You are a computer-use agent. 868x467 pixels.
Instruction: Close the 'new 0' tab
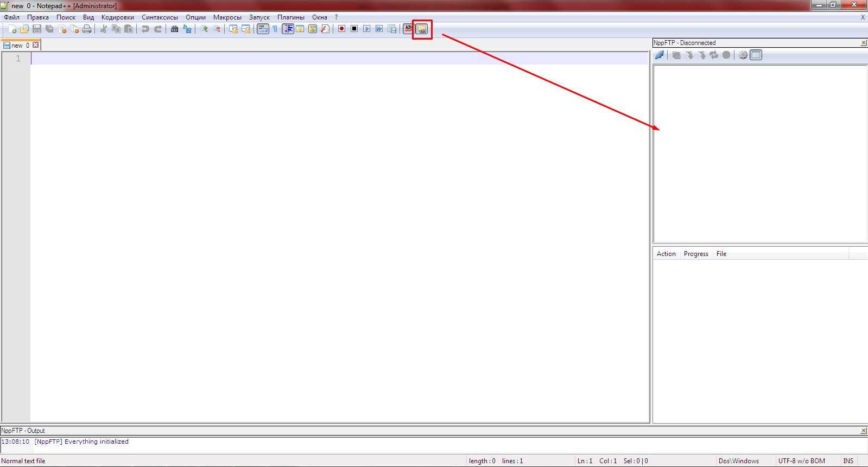(36, 45)
